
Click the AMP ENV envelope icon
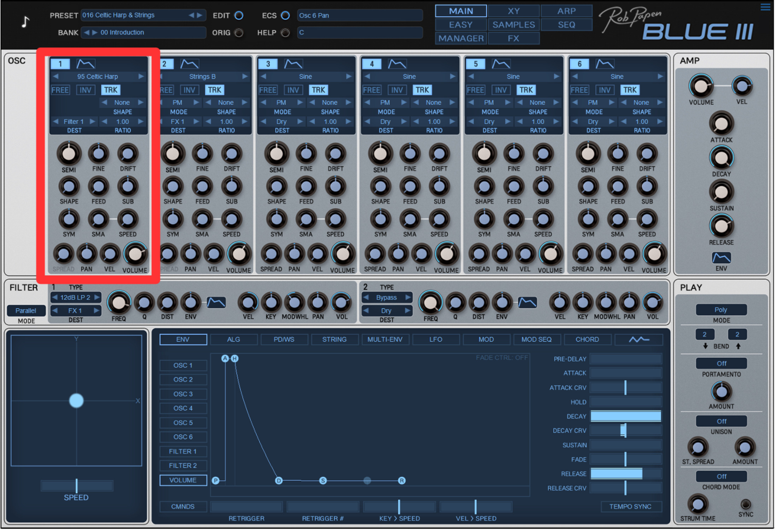point(721,258)
